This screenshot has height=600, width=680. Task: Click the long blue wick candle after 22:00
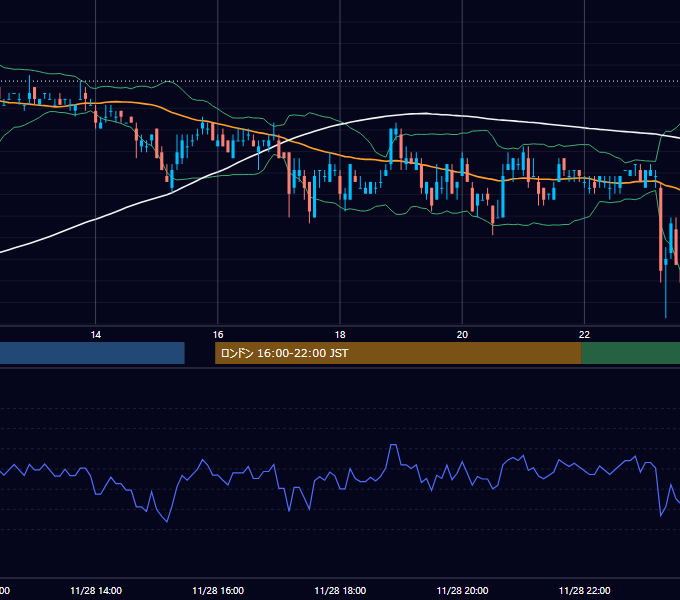tap(666, 282)
